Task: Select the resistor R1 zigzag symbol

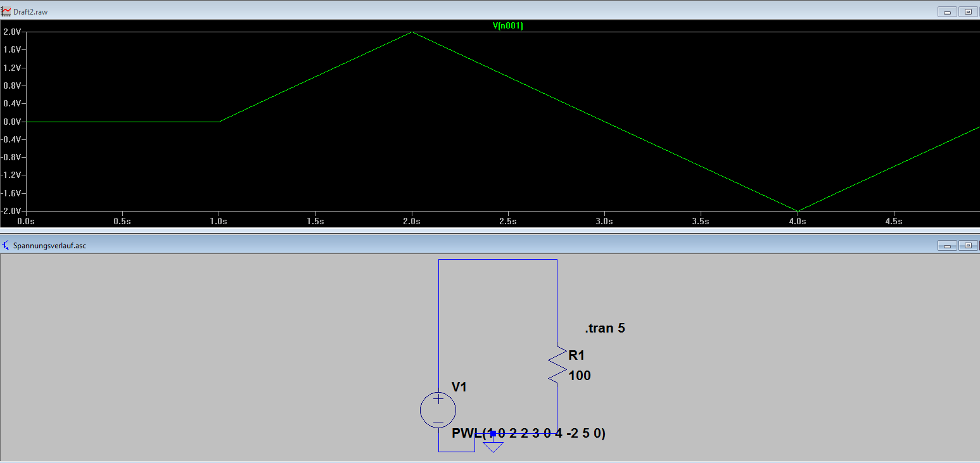Action: pyautogui.click(x=557, y=364)
